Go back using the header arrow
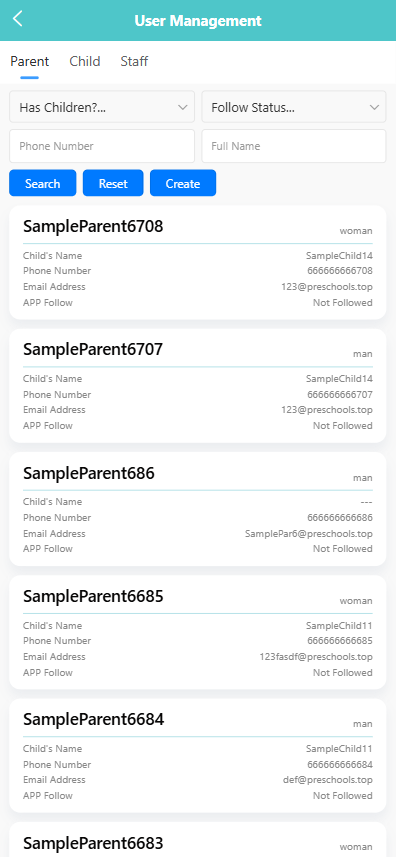Image resolution: width=396 pixels, height=857 pixels. pyautogui.click(x=17, y=19)
